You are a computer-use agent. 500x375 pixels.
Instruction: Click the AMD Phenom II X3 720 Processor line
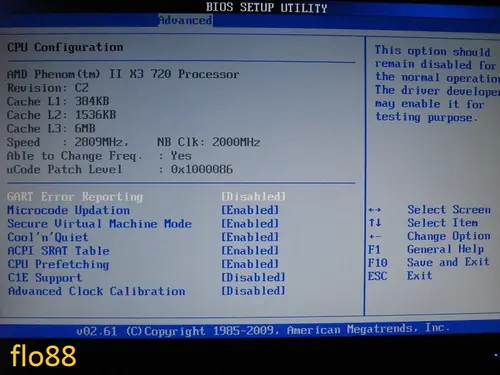[123, 74]
